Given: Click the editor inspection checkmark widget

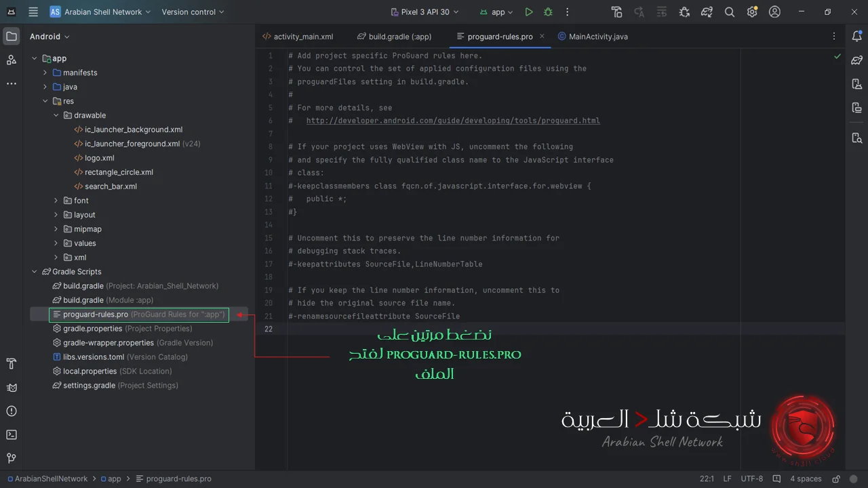Looking at the screenshot, I should [x=837, y=56].
